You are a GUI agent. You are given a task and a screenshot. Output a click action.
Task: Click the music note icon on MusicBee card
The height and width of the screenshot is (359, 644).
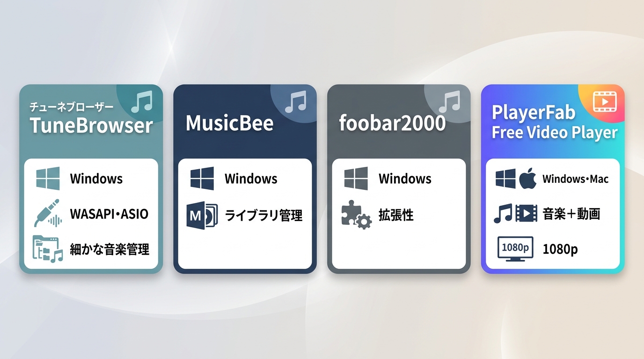pos(296,102)
